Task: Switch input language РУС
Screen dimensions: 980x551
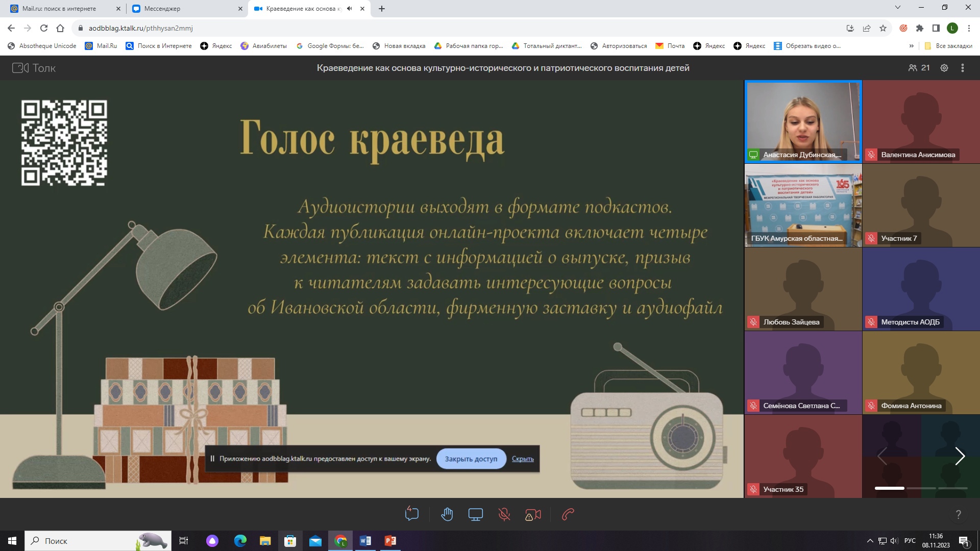Action: coord(910,541)
